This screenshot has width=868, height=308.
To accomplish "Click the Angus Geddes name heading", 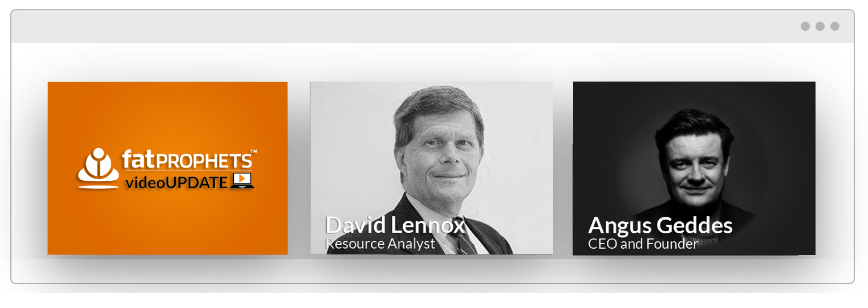I will click(x=660, y=225).
